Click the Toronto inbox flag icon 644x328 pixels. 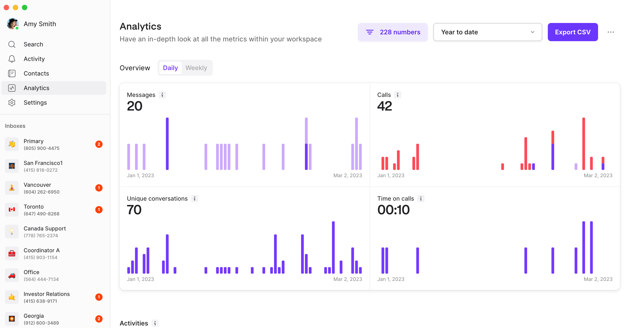[12, 209]
